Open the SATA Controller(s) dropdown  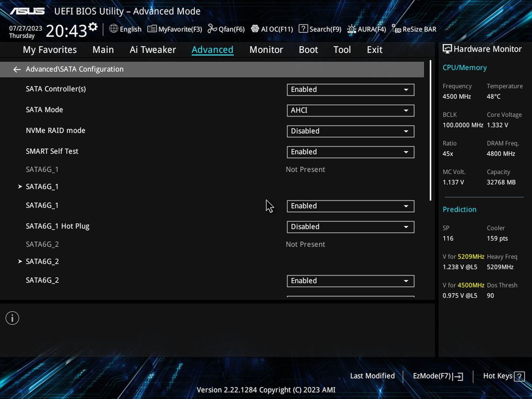[351, 90]
